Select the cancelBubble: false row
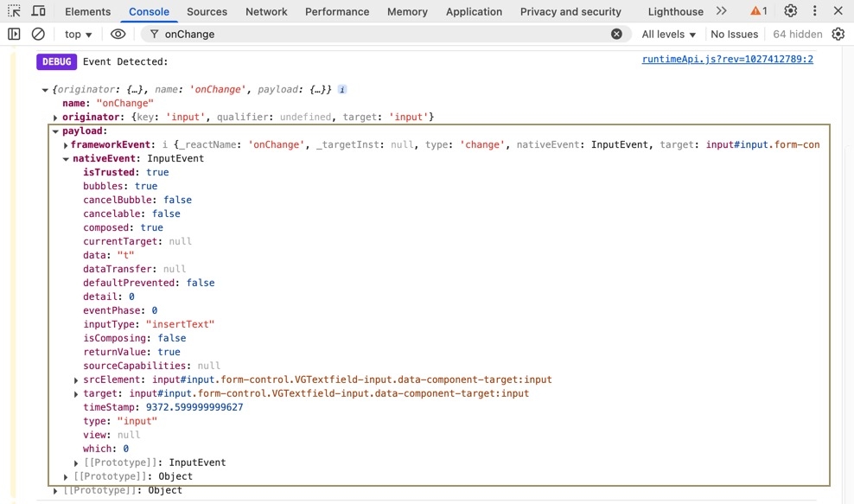 (x=137, y=200)
